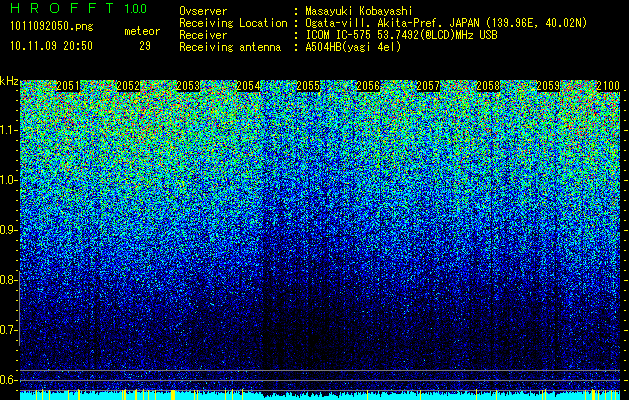Click the ICOM IC-575 receiver text
Screen dimensions: 629x400
[x=401, y=35]
